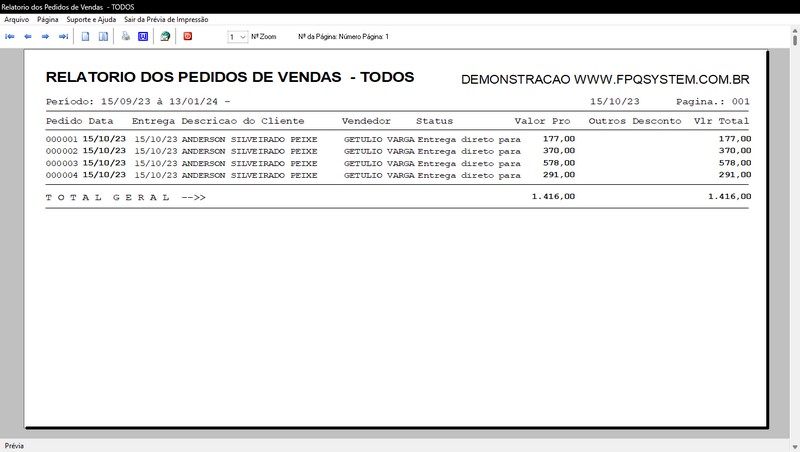Click the vertical scrollbar up arrow
800x452 pixels.
[795, 31]
